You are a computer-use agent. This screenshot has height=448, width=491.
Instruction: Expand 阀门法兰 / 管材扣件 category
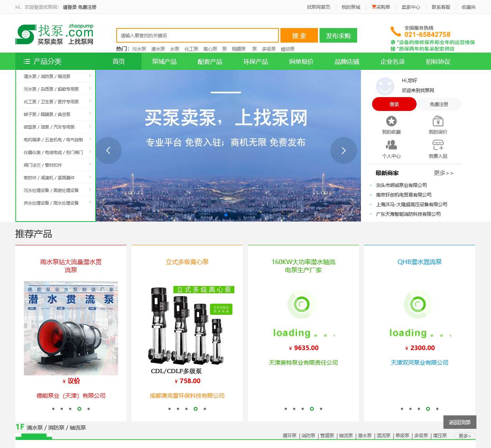point(55,165)
